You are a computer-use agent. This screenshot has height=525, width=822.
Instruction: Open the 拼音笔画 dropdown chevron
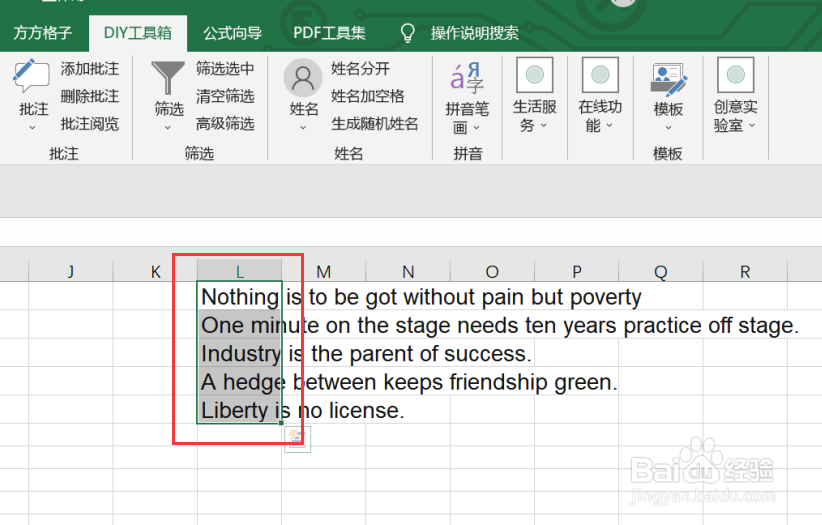tap(477, 127)
